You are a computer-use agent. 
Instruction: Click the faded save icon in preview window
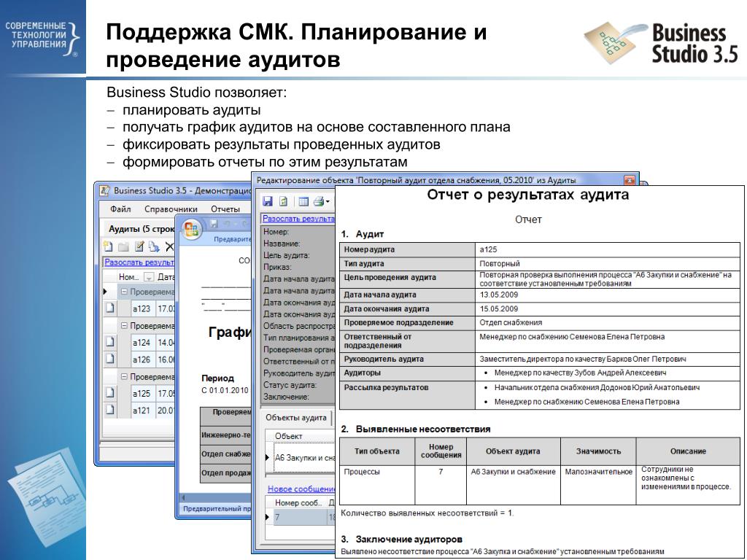[214, 224]
